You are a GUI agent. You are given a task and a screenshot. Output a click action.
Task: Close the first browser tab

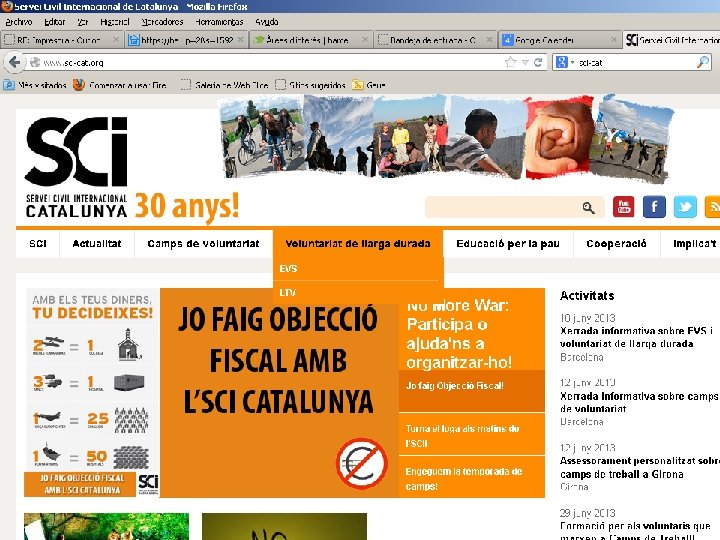[x=116, y=40]
